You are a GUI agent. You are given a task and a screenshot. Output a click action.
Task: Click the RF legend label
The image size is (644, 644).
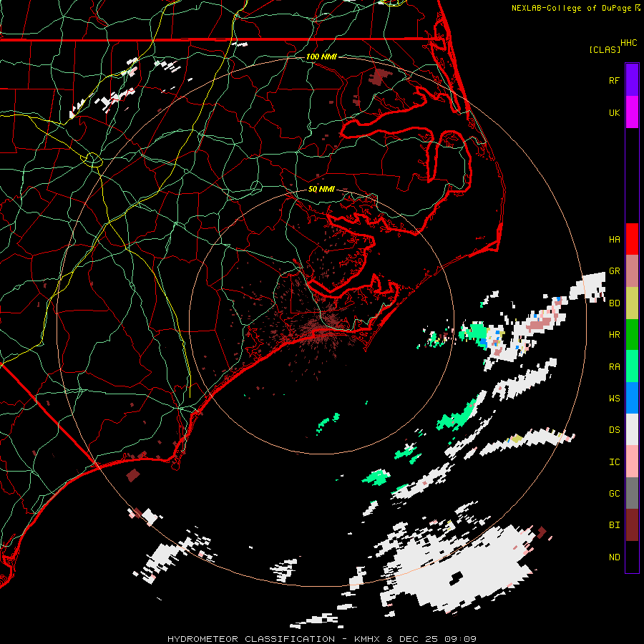[x=614, y=80]
